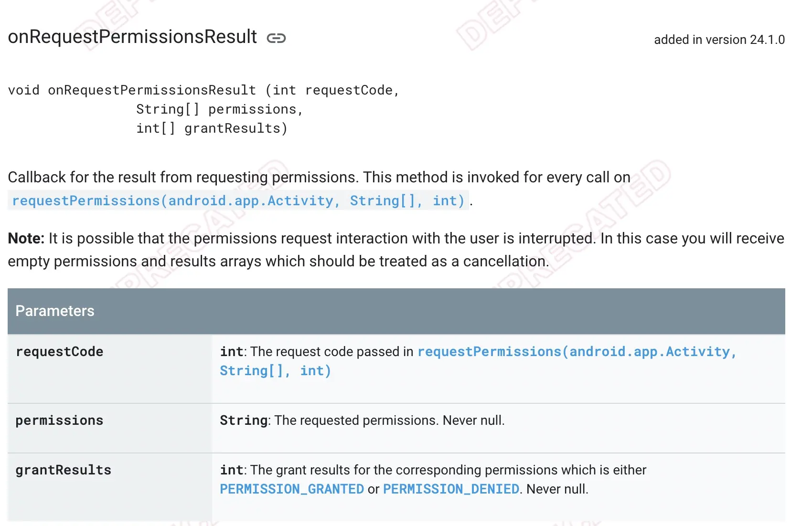
Task: Click the grantResults parameter name cell
Action: click(x=64, y=471)
